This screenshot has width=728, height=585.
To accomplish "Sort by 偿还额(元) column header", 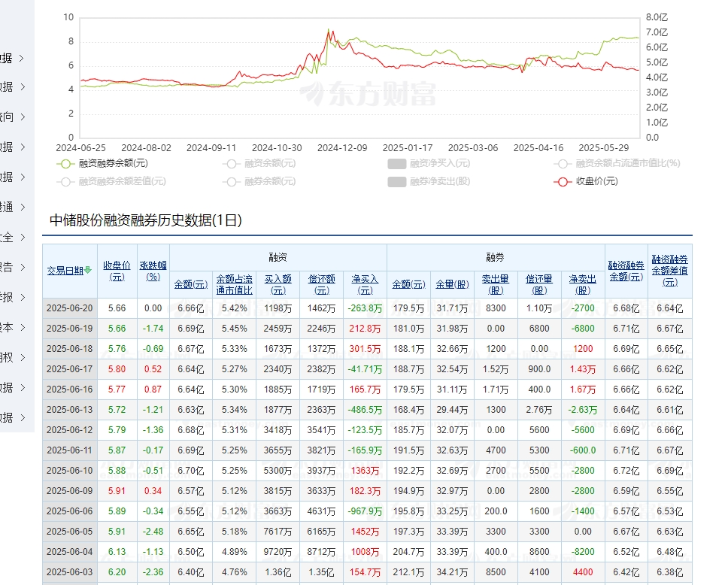I will tap(322, 284).
